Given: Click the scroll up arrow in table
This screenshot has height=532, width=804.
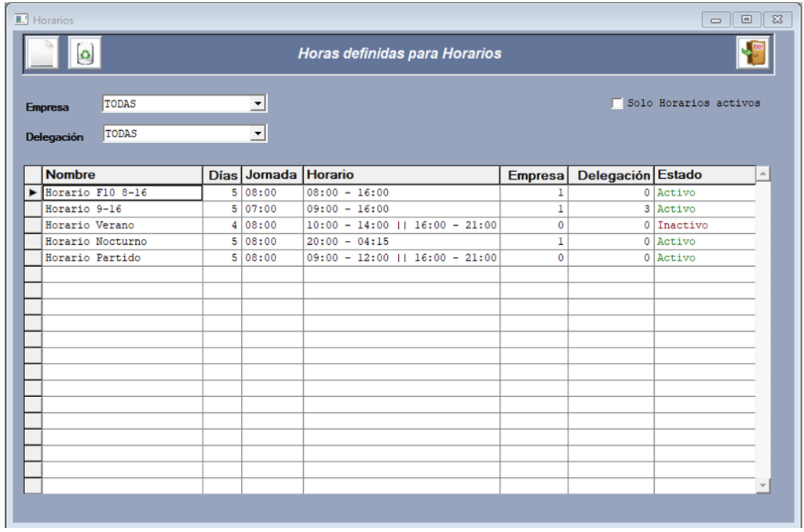Looking at the screenshot, I should click(762, 173).
